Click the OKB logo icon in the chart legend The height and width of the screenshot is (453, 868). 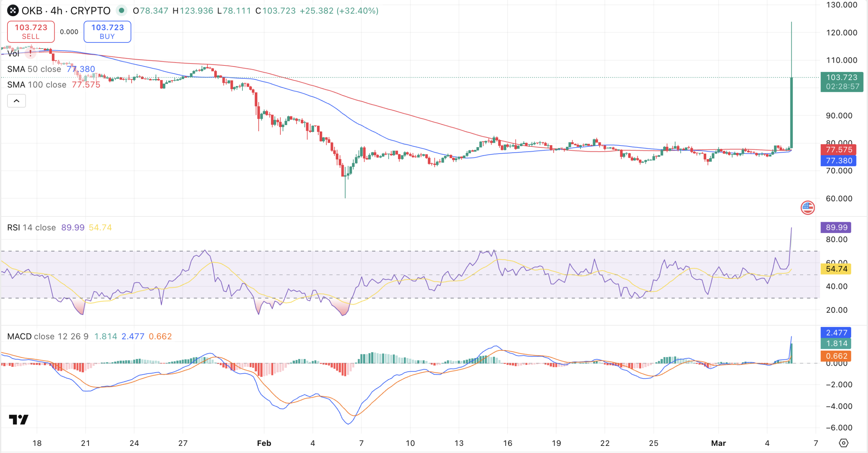[13, 11]
